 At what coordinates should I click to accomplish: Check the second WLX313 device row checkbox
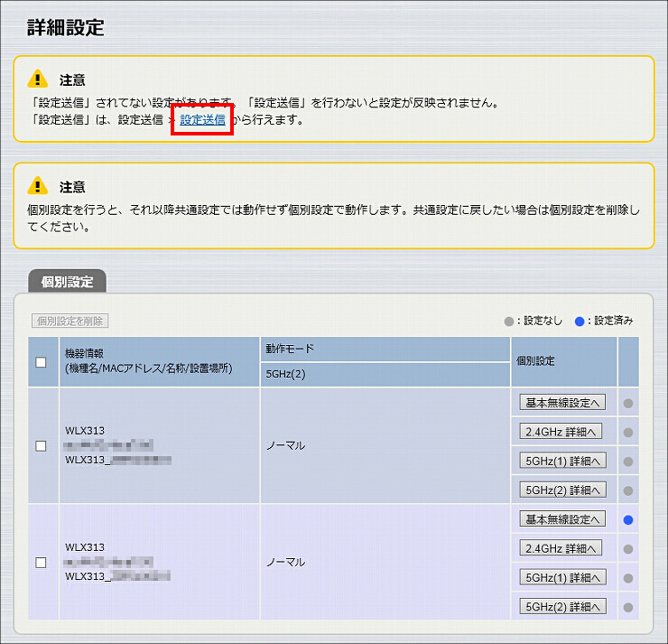click(41, 562)
